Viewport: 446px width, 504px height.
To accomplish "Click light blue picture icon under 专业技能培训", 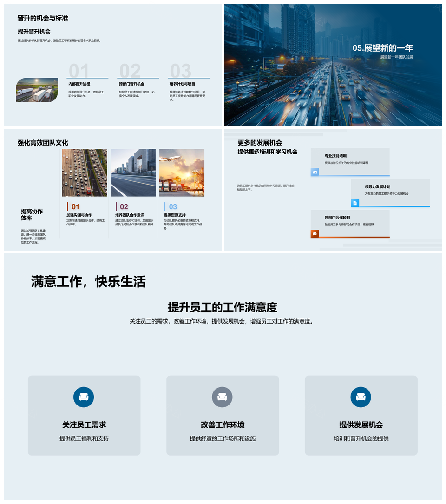I will [315, 172].
